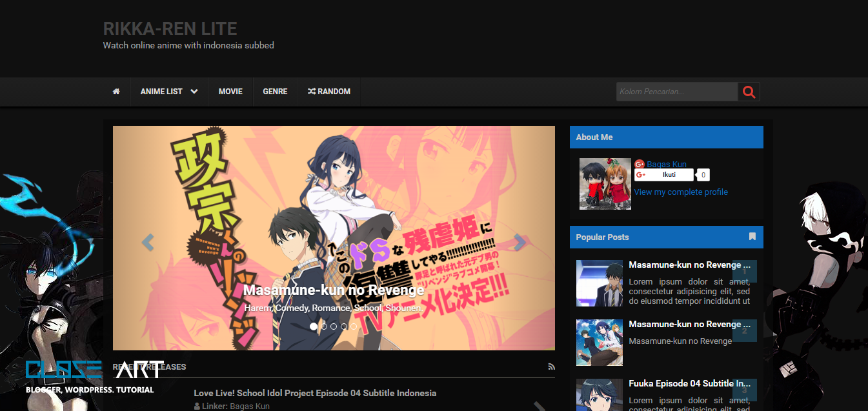Screen dimensions: 868x411
Task: Click the Popular Posts widget header text
Action: pyautogui.click(x=602, y=237)
